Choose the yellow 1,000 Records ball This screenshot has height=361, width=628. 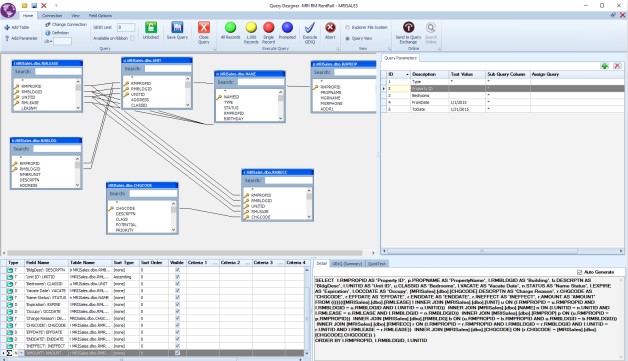point(251,27)
